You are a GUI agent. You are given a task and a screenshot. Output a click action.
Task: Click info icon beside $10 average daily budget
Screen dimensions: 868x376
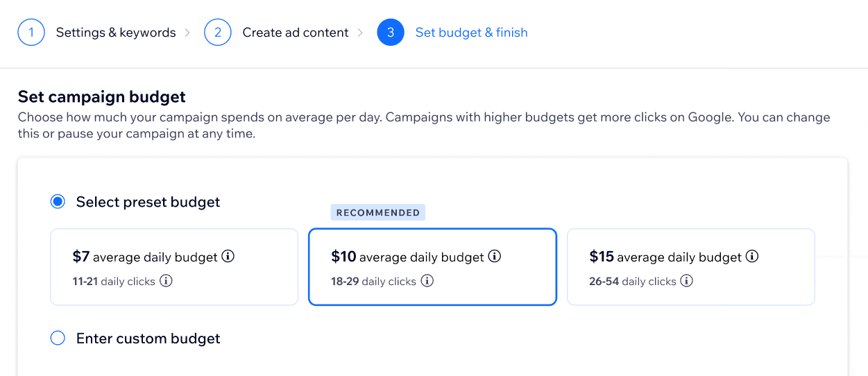click(x=494, y=257)
